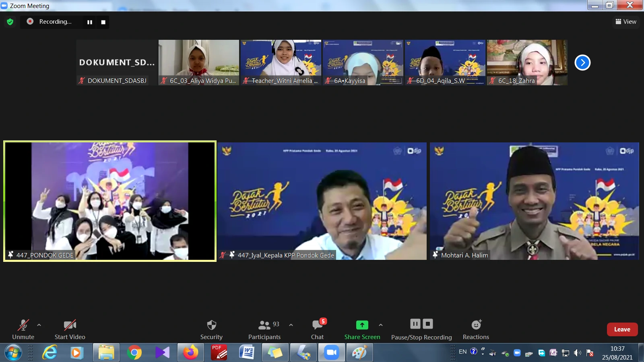This screenshot has height=362, width=644.
Task: Click the green Share Screen icon
Action: pyautogui.click(x=362, y=325)
